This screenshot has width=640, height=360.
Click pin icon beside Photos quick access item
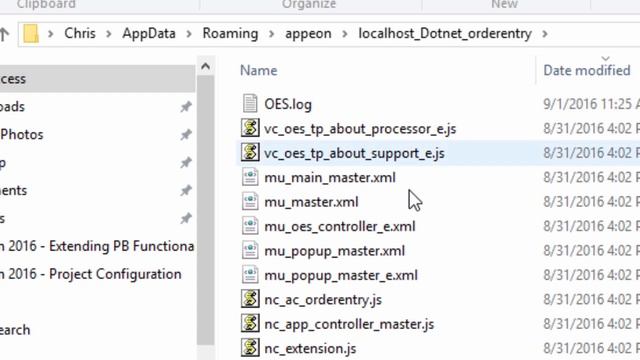[x=186, y=134]
